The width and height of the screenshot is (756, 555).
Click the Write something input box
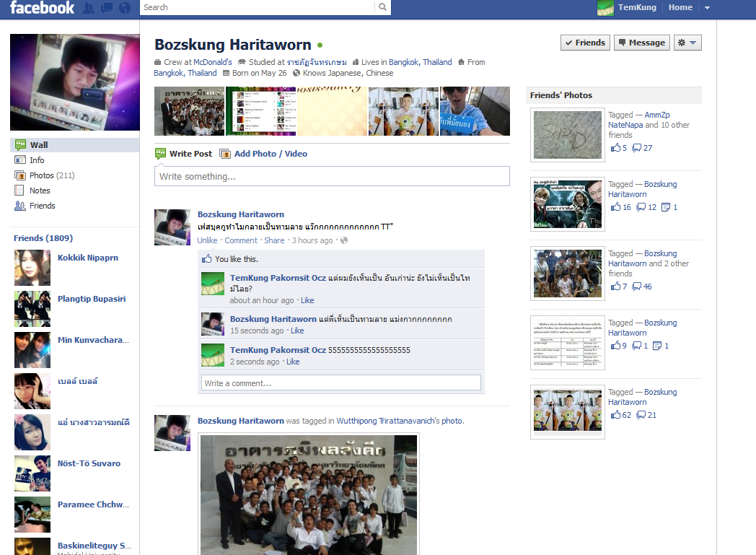coord(332,177)
